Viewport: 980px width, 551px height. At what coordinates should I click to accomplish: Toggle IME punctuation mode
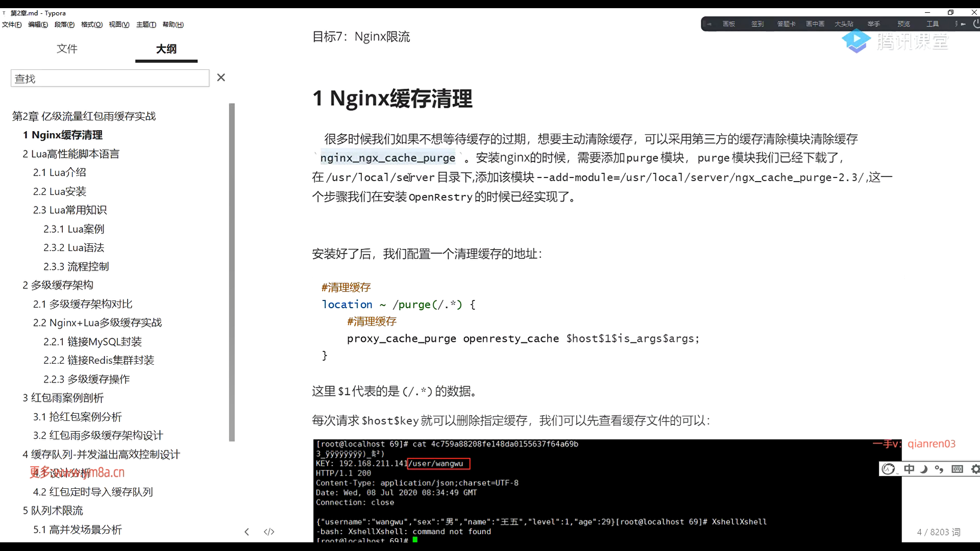[x=939, y=469]
